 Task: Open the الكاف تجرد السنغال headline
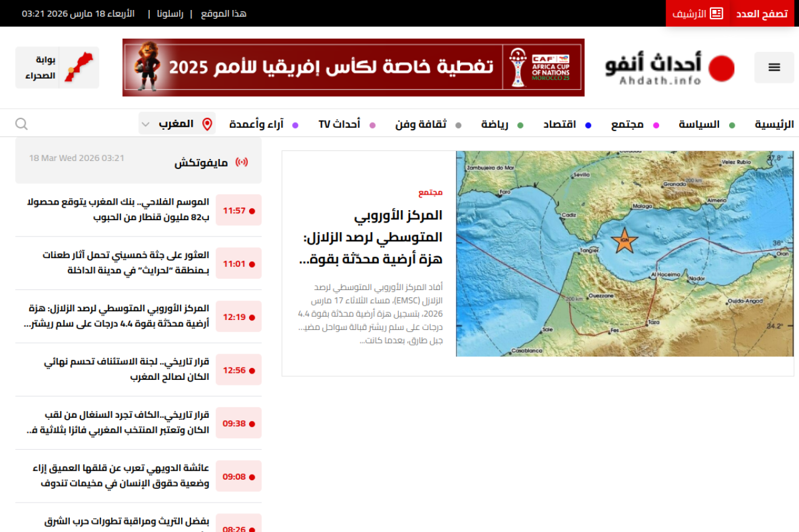(119, 422)
